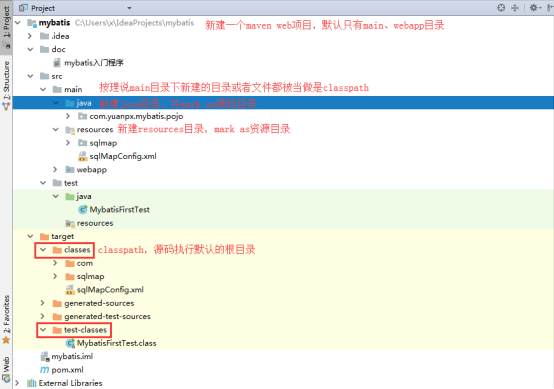Collapse the test folder
Image resolution: width=554 pixels, height=389 pixels.
coord(43,183)
